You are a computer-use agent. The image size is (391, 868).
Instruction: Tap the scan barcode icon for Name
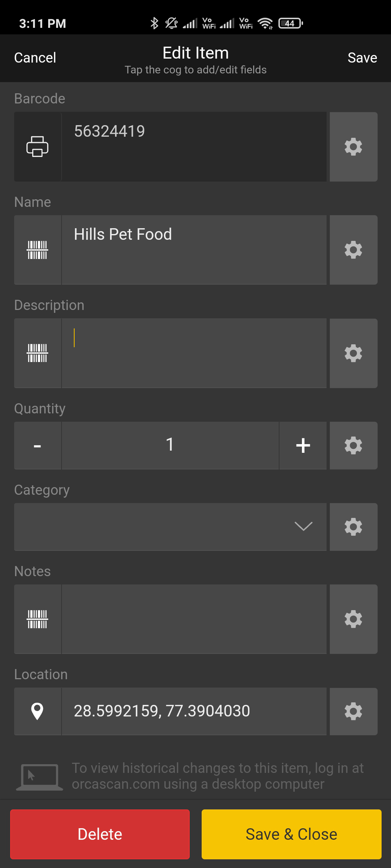point(37,250)
